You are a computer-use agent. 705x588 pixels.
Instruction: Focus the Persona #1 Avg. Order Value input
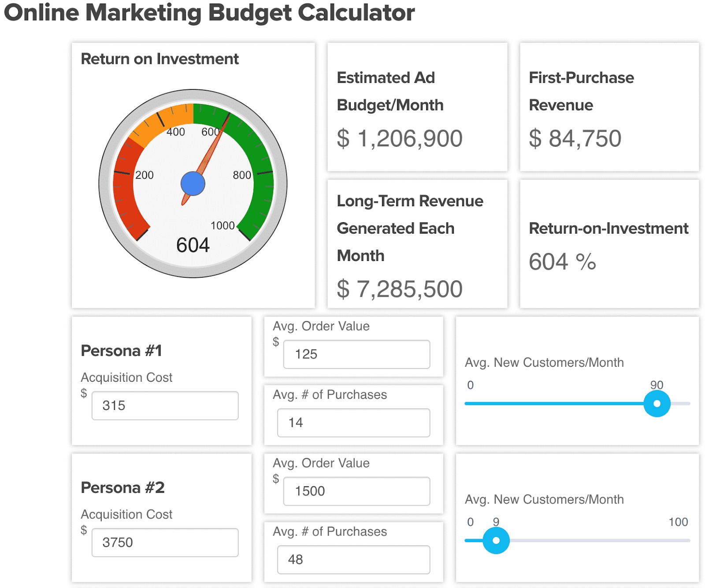[356, 354]
